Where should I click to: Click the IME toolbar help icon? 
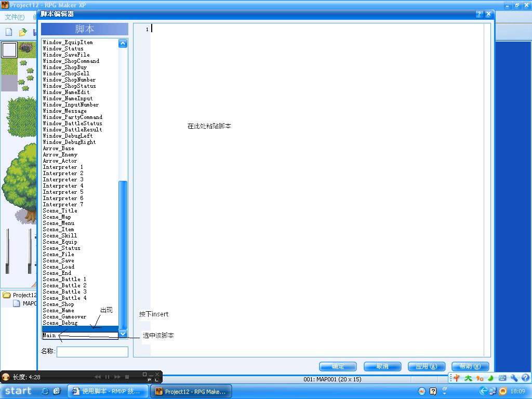[525, 377]
